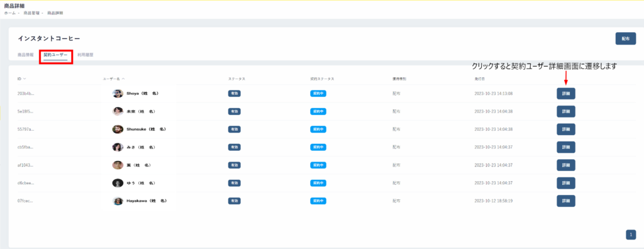Go to page 1 in pagination
The height and width of the screenshot is (249, 644).
pos(631,235)
